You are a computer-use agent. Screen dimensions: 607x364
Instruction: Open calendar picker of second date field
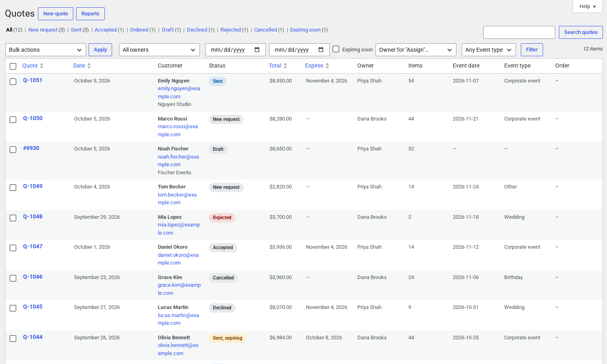point(321,50)
